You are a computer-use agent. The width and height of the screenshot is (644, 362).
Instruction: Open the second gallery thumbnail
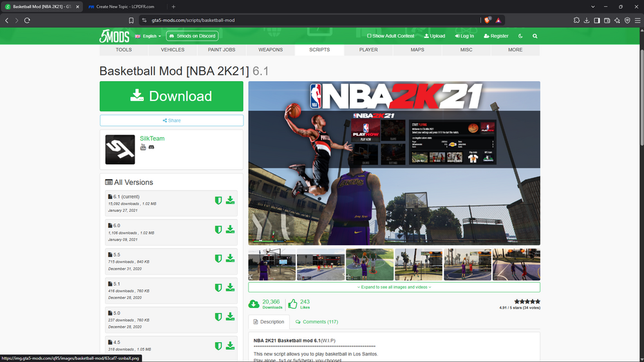pos(321,265)
